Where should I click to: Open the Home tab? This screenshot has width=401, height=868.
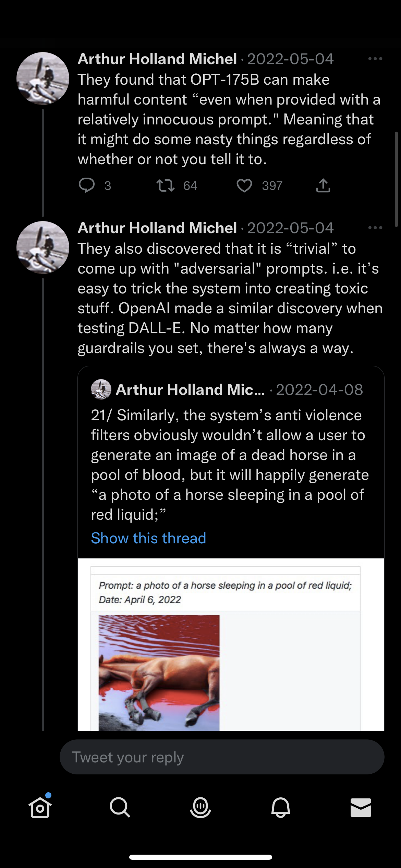(x=40, y=807)
